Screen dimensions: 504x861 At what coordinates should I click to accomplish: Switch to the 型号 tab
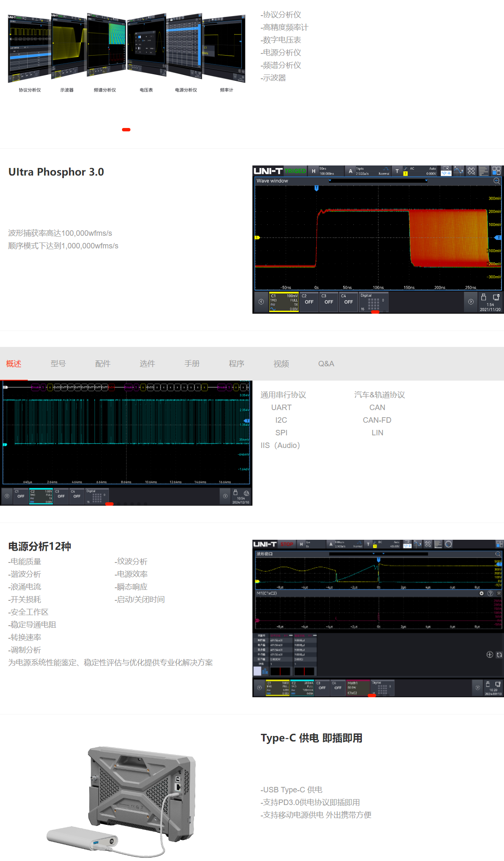[58, 364]
